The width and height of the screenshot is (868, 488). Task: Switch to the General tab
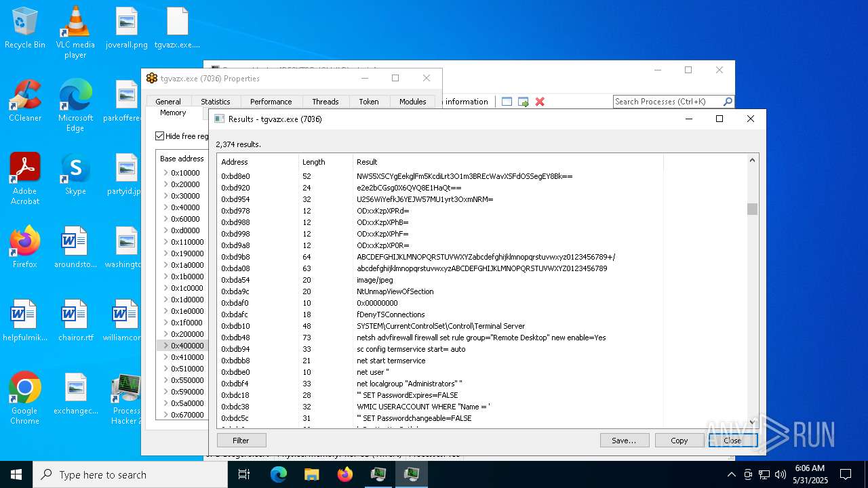pyautogui.click(x=168, y=102)
